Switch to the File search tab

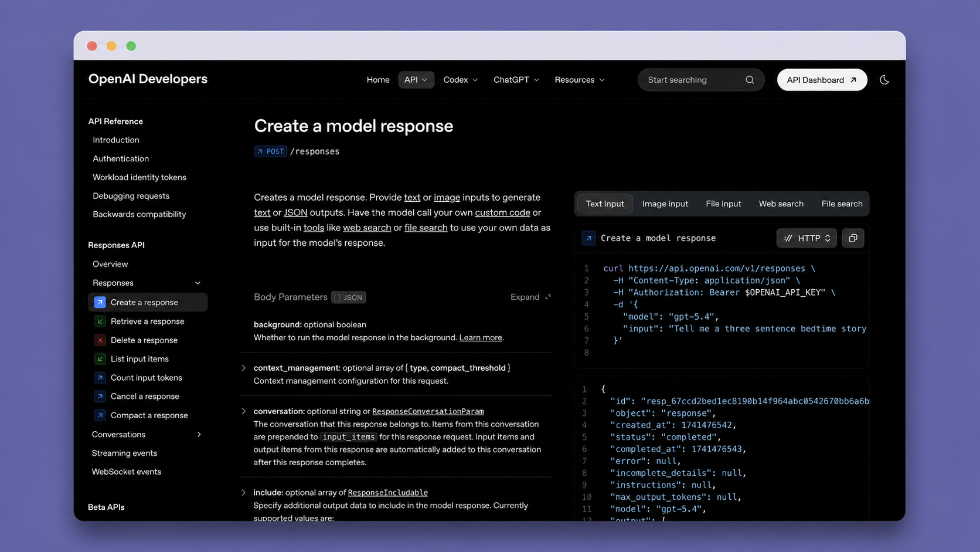click(x=842, y=204)
